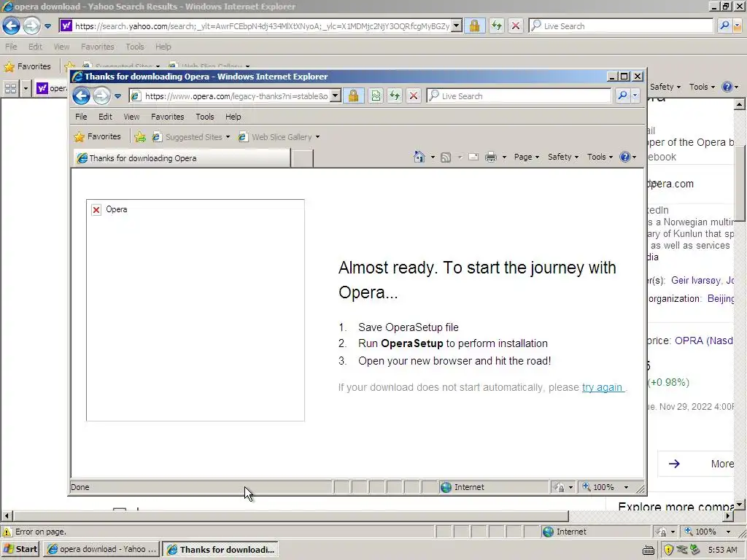Screen dimensions: 747x560
Task: Open Favorites menu in front window
Action: [167, 117]
